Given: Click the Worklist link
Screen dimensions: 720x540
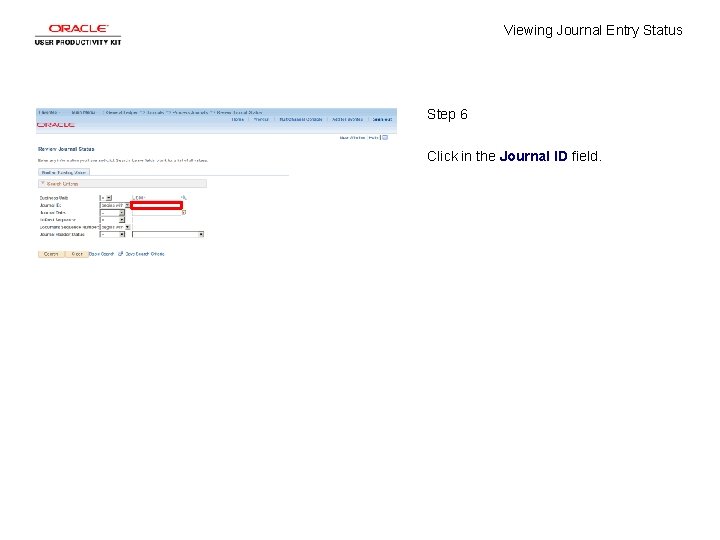Looking at the screenshot, I should [261, 119].
